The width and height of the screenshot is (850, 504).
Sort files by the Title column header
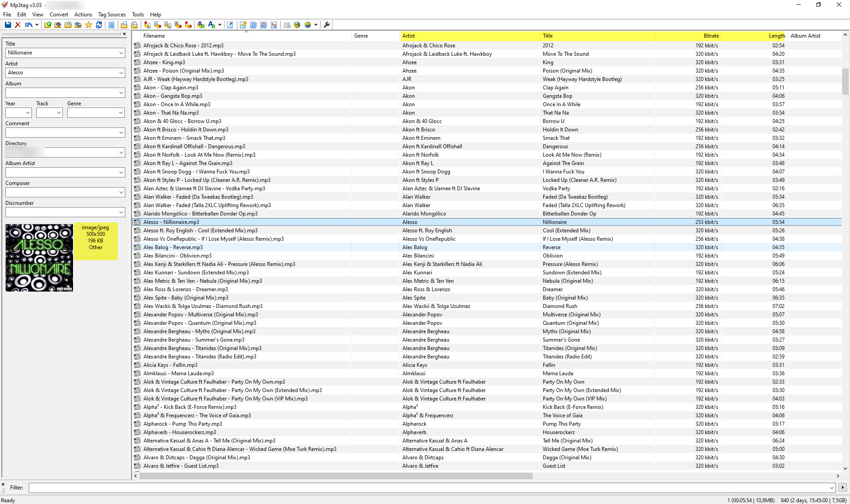tap(598, 36)
